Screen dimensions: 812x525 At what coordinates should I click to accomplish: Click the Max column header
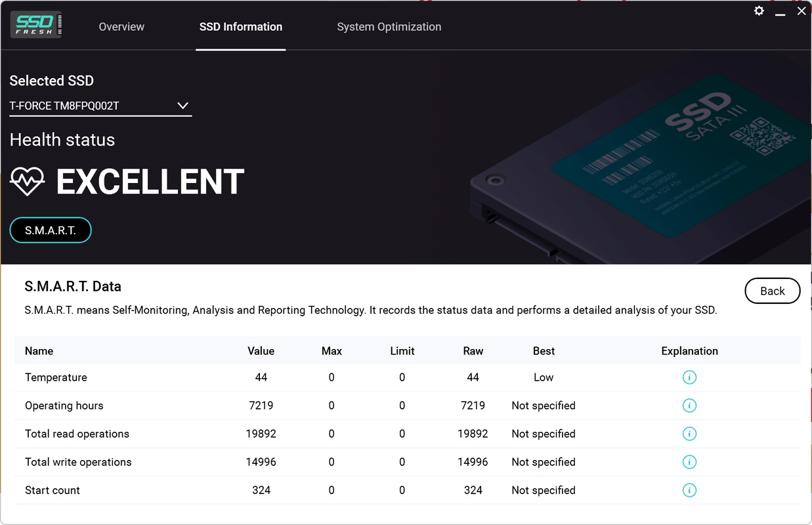coord(331,351)
